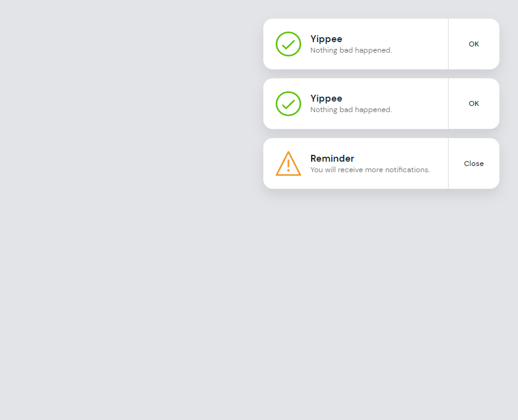Click the orange warning triangle icon
The image size is (518, 420).
[x=288, y=164]
